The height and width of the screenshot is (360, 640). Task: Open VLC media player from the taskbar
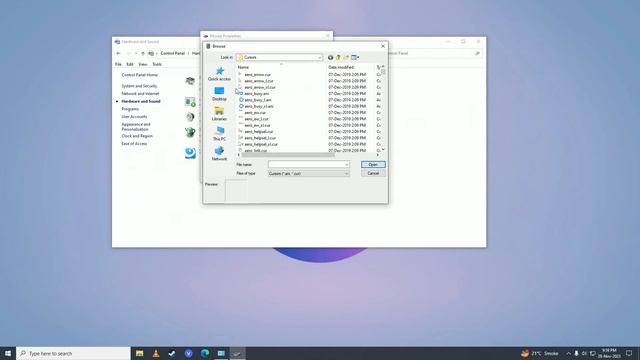pos(156,353)
